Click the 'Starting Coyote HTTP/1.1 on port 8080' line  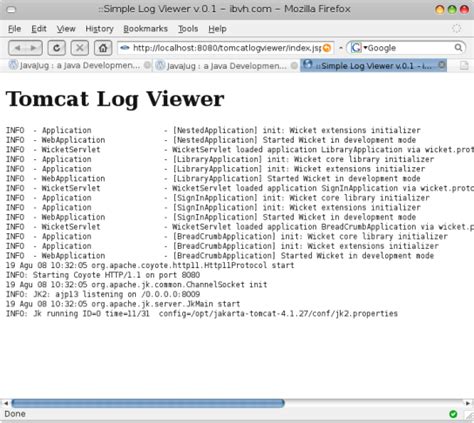[103, 275]
